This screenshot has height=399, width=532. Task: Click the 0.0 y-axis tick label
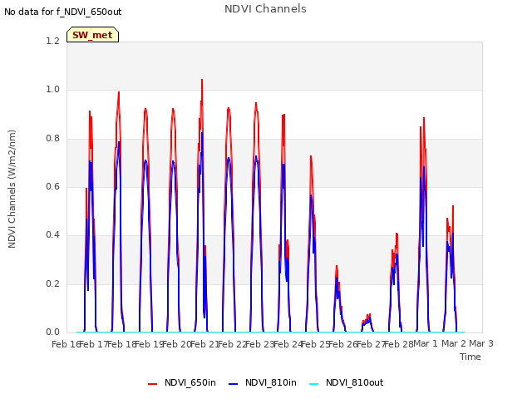52,332
